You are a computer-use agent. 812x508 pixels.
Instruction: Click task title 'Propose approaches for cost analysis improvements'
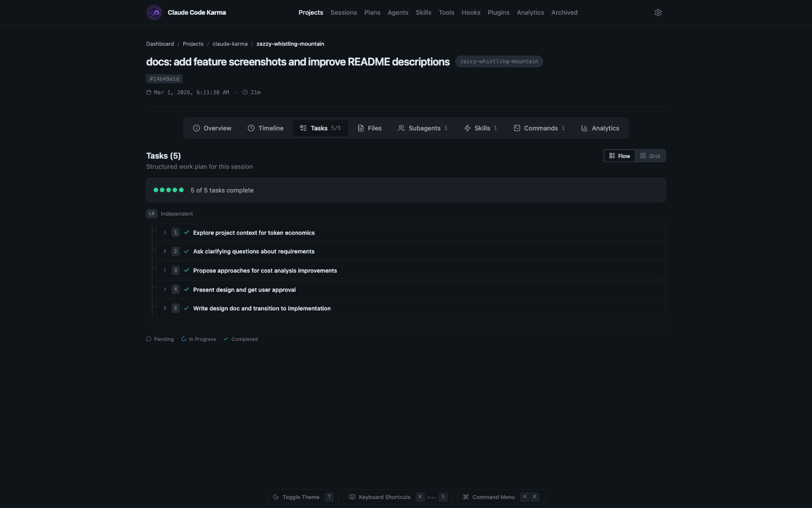tap(265, 270)
